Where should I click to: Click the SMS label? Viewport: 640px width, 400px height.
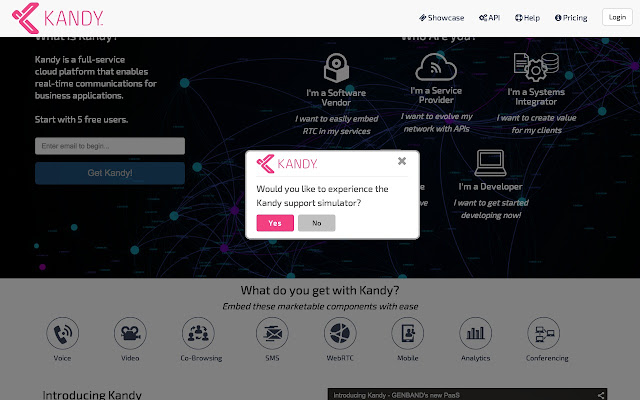(x=272, y=358)
